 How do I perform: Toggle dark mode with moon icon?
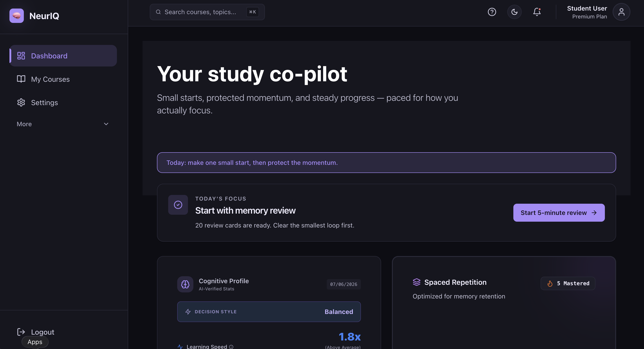click(514, 12)
